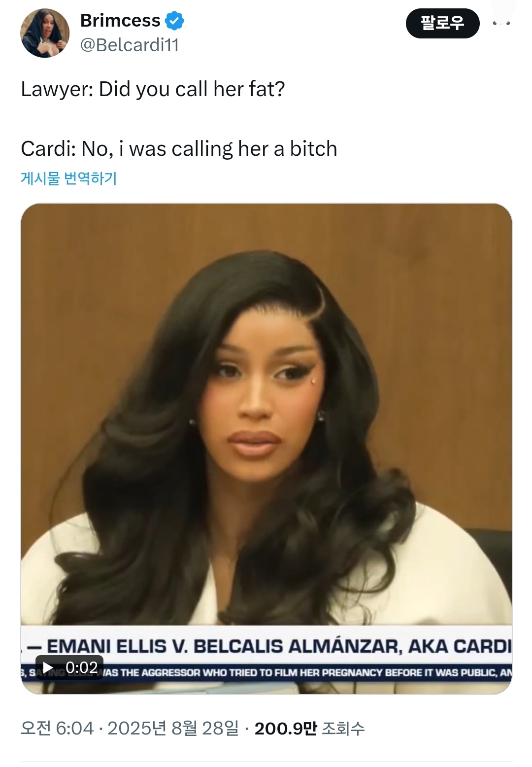Click the scrolling AGGRESSOR news ticker
Screen dimensions: 532x767
(x=305, y=672)
